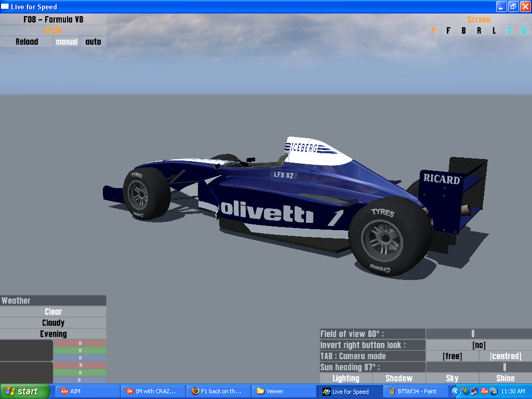Adjust the Field of view slider
Viewport: 532px width, 399px height.
click(x=478, y=334)
